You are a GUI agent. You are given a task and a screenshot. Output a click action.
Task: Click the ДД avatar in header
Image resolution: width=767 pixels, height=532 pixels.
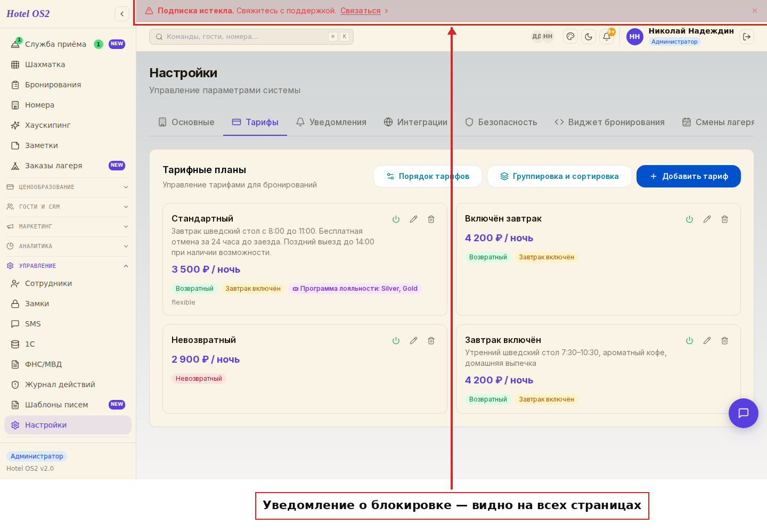[536, 37]
